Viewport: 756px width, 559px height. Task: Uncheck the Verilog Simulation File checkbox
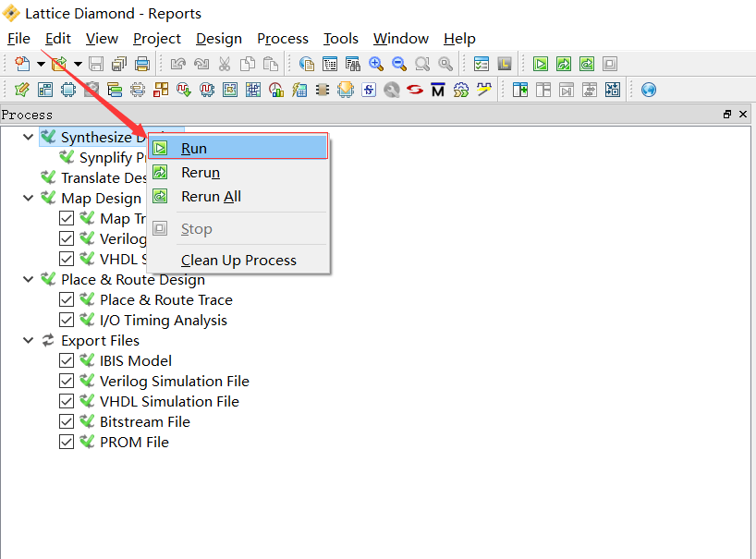(67, 381)
